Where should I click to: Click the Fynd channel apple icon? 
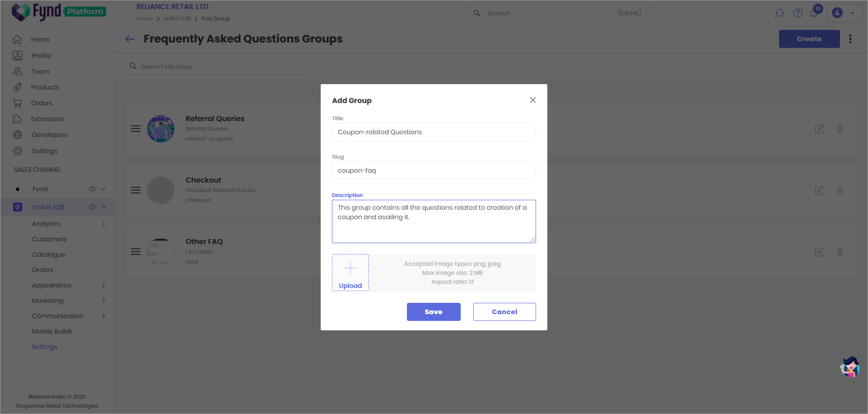pyautogui.click(x=18, y=189)
